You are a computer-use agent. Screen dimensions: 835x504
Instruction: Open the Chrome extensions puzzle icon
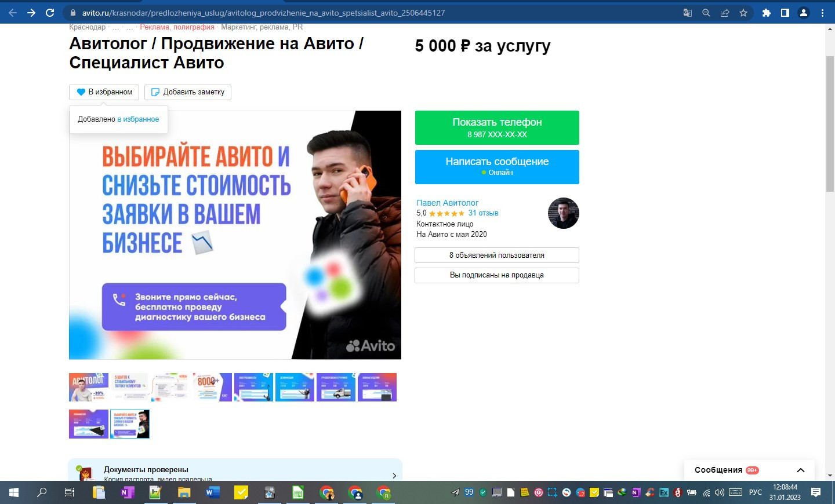767,13
